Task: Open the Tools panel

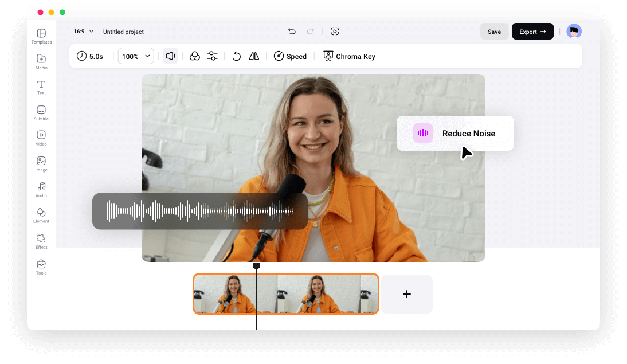Action: 41,267
